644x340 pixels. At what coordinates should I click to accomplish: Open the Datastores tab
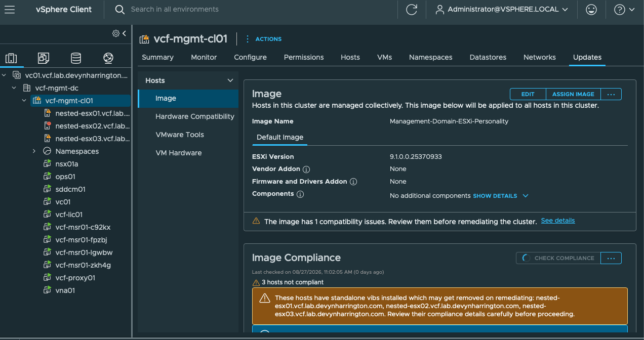click(488, 57)
